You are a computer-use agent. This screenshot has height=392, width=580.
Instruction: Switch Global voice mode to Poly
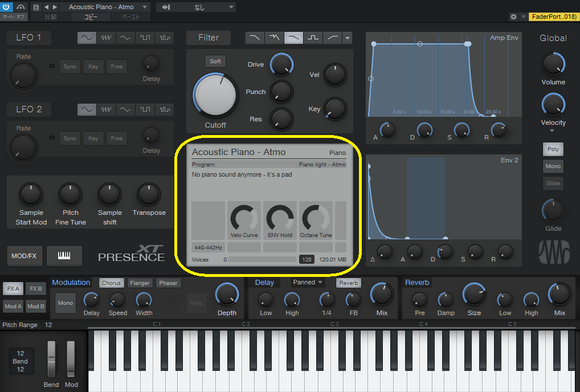click(553, 149)
